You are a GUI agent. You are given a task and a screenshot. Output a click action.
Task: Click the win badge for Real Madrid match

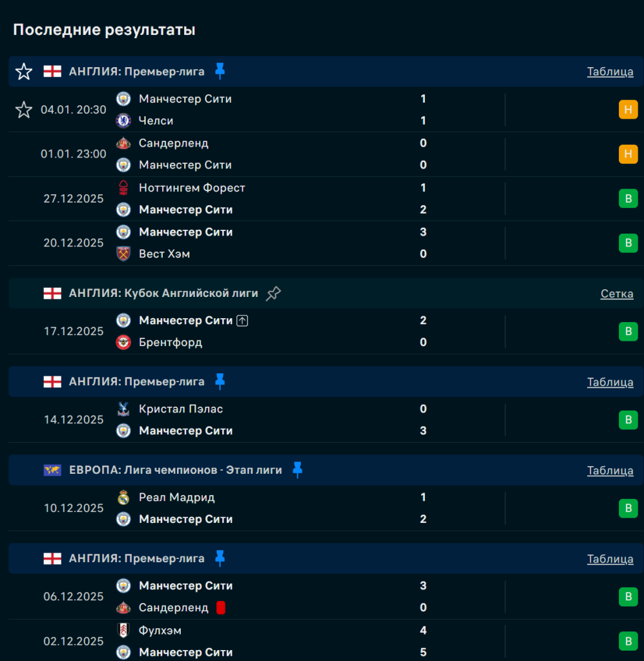pos(628,508)
